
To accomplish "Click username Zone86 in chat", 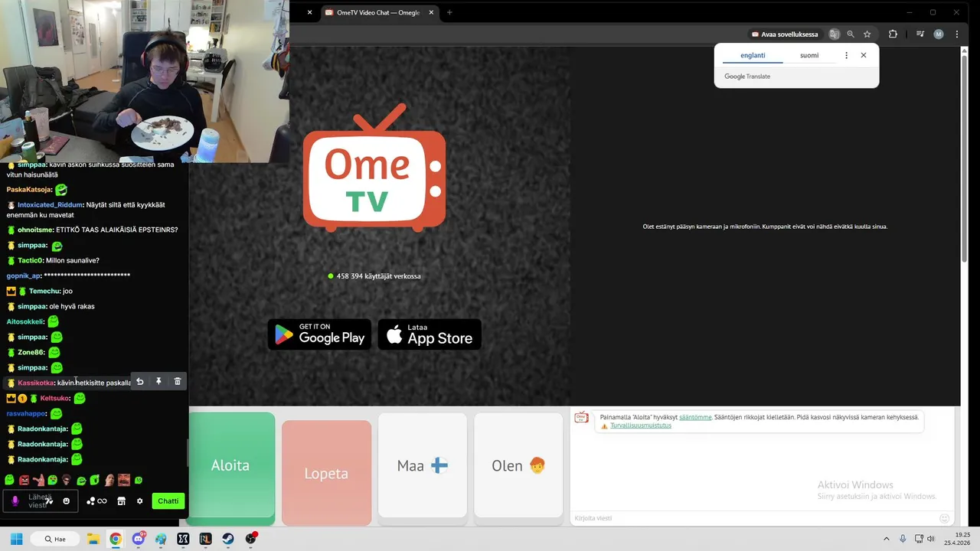I will click(x=31, y=352).
